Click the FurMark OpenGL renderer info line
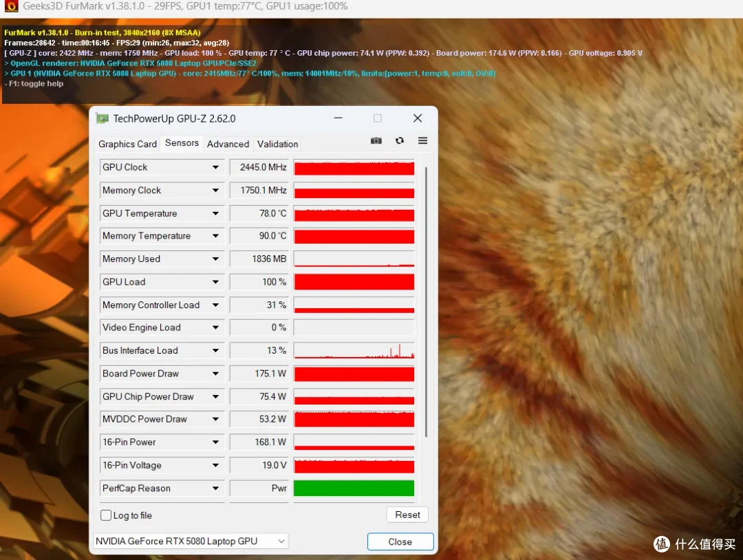743x560 pixels. (x=130, y=63)
